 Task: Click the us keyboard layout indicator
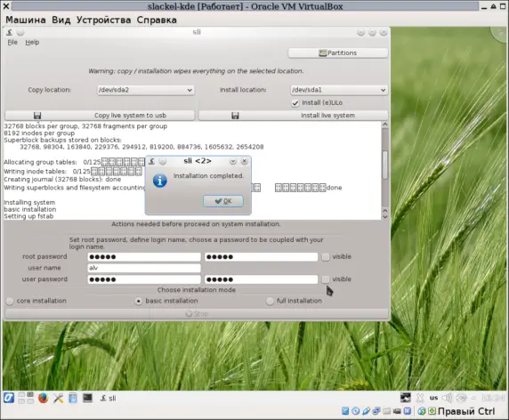pos(433,398)
